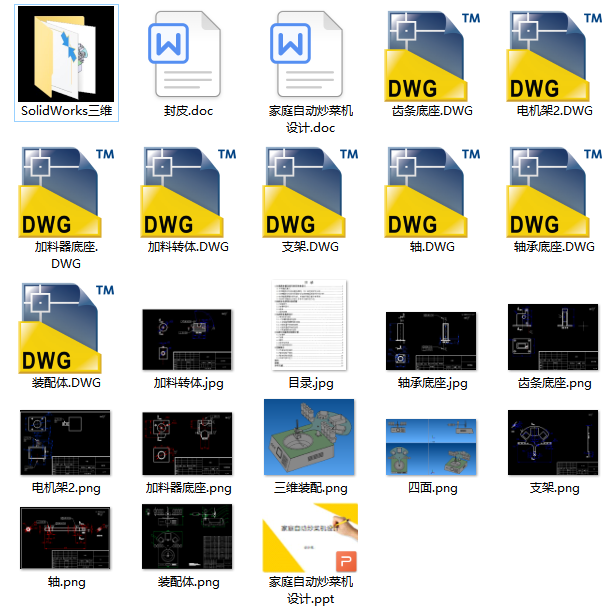This screenshot has height=607, width=614.
Task: Click the file name text 齿条底座.DWG
Action: [432, 111]
